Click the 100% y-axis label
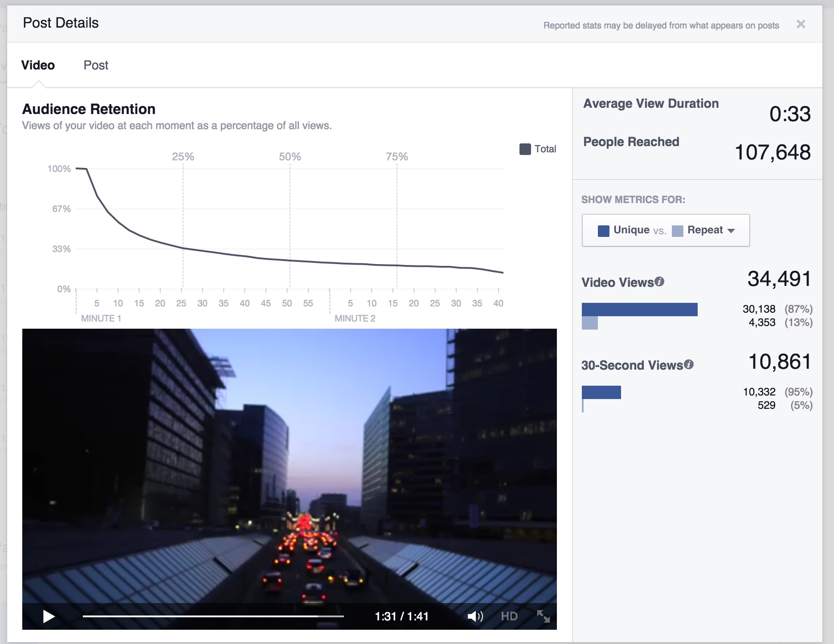 point(59,169)
